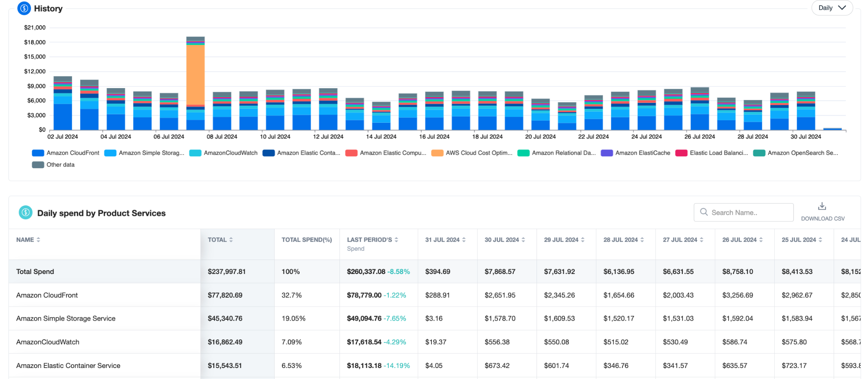The image size is (868, 379).
Task: Click the Amazon ElastiCache purple color swatch
Action: tap(607, 153)
